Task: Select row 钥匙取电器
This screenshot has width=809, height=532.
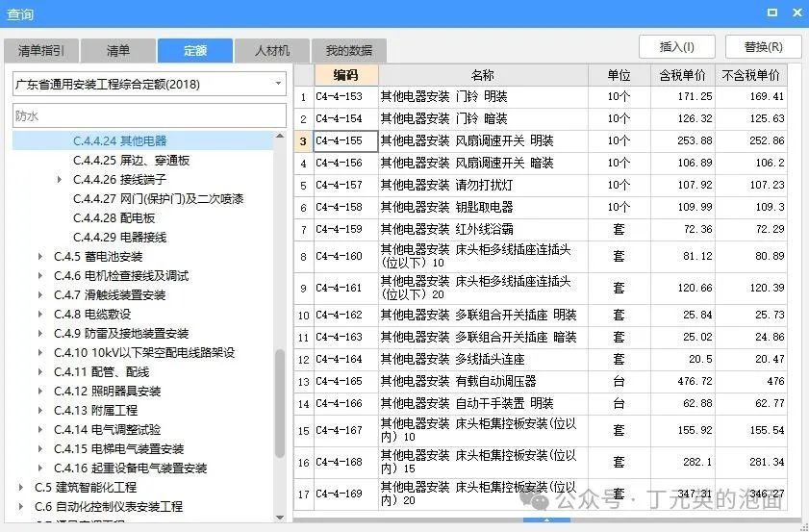Action: (541, 208)
